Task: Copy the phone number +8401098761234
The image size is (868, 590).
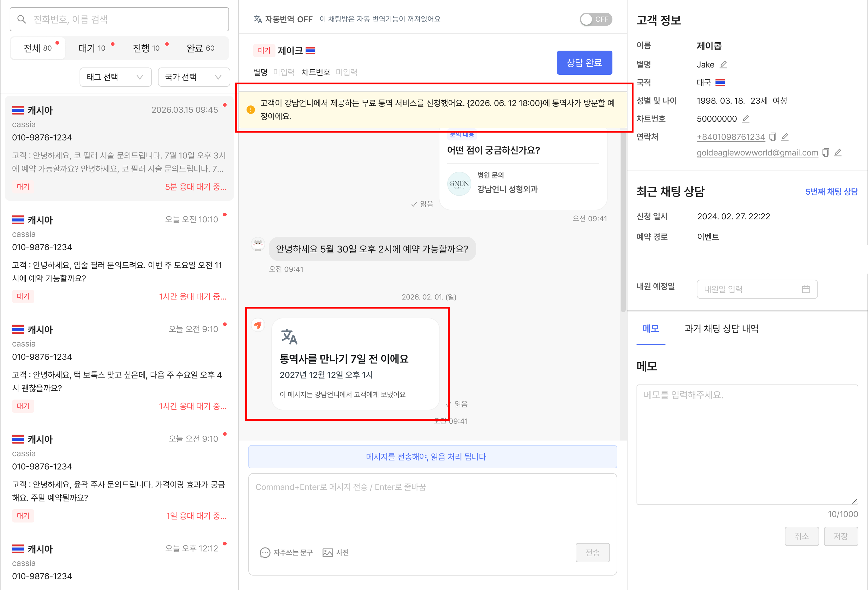Action: [773, 137]
